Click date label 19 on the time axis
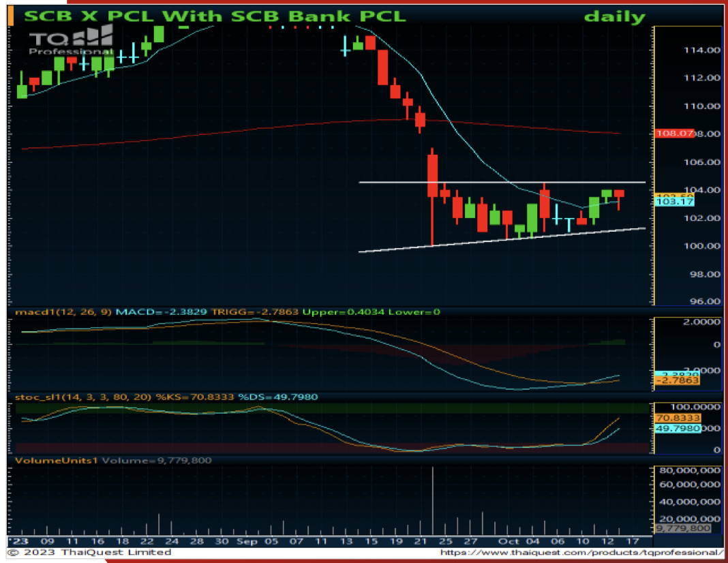The width and height of the screenshot is (728, 563). click(x=396, y=541)
